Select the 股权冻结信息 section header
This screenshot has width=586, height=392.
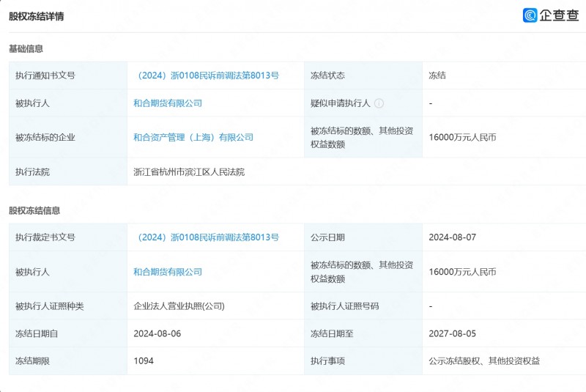point(34,211)
